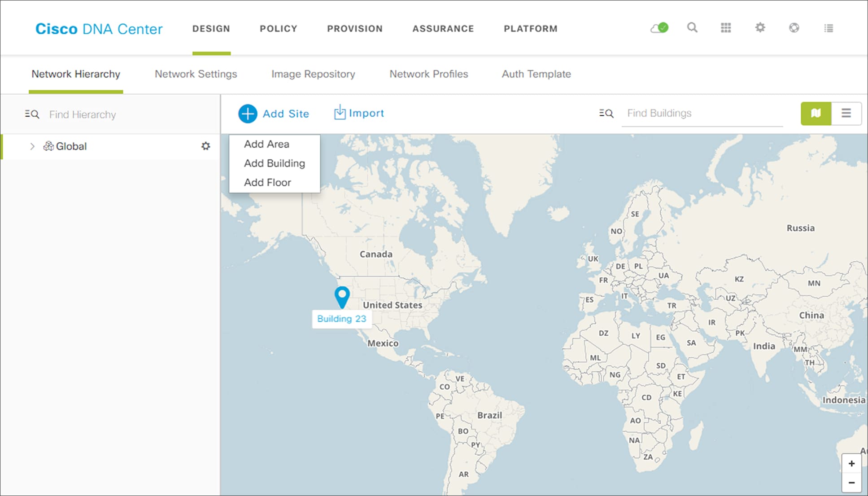
Task: Click the Russia label on the map
Action: tap(801, 228)
